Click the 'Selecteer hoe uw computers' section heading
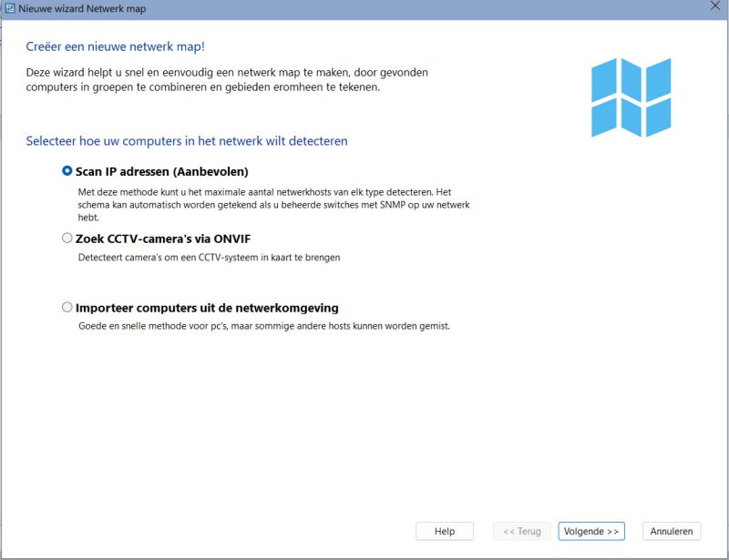 click(x=187, y=141)
